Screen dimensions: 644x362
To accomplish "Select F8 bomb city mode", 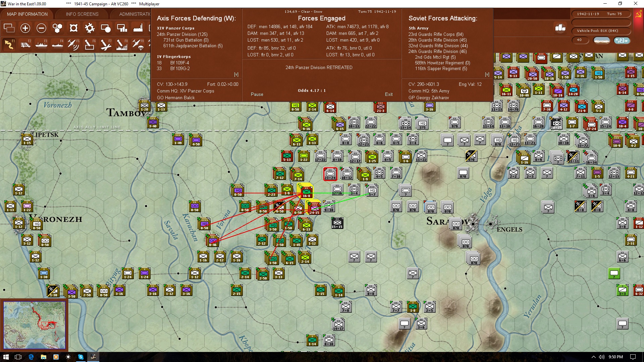I will tap(122, 45).
